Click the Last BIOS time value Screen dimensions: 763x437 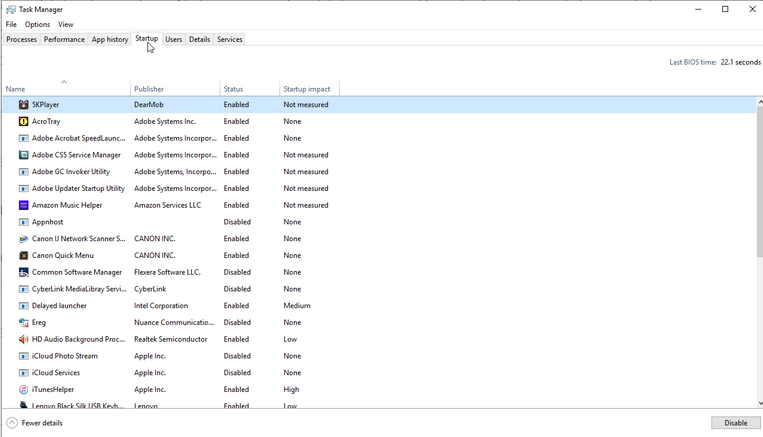[741, 62]
